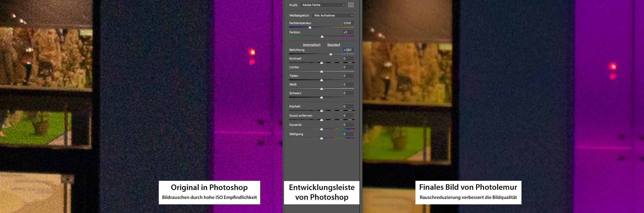Click the Tiefen slider handle
This screenshot has width=644, height=213.
pyautogui.click(x=322, y=80)
